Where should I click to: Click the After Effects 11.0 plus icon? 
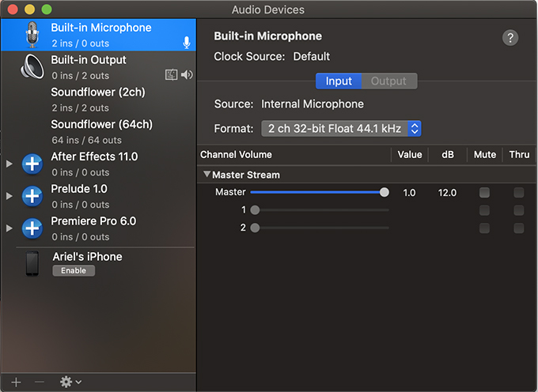tap(32, 164)
